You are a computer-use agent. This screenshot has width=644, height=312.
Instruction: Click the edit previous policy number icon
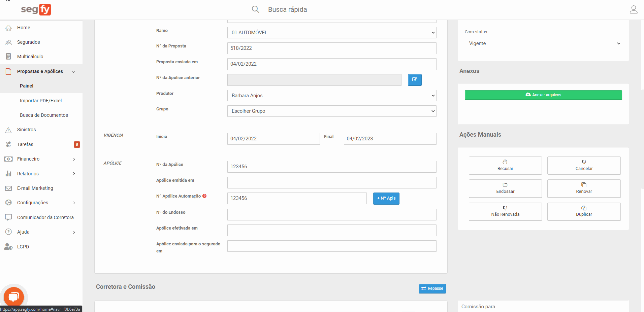(x=414, y=80)
